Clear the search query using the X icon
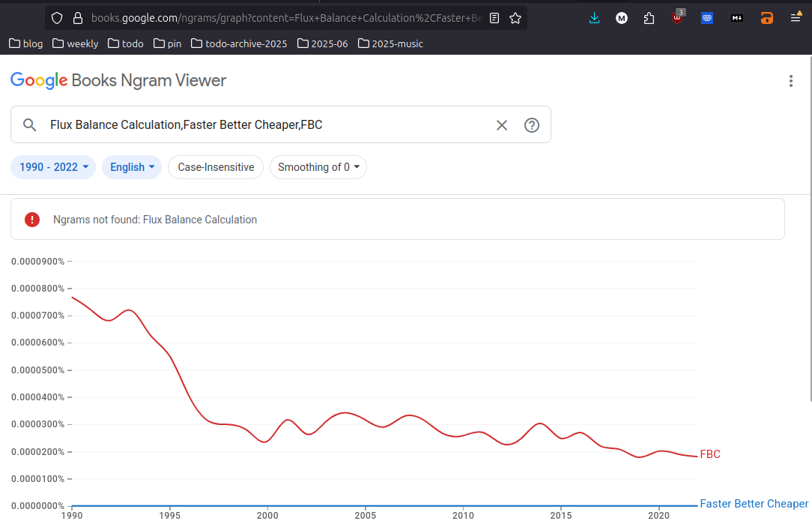The height and width of the screenshot is (527, 812). [x=502, y=125]
